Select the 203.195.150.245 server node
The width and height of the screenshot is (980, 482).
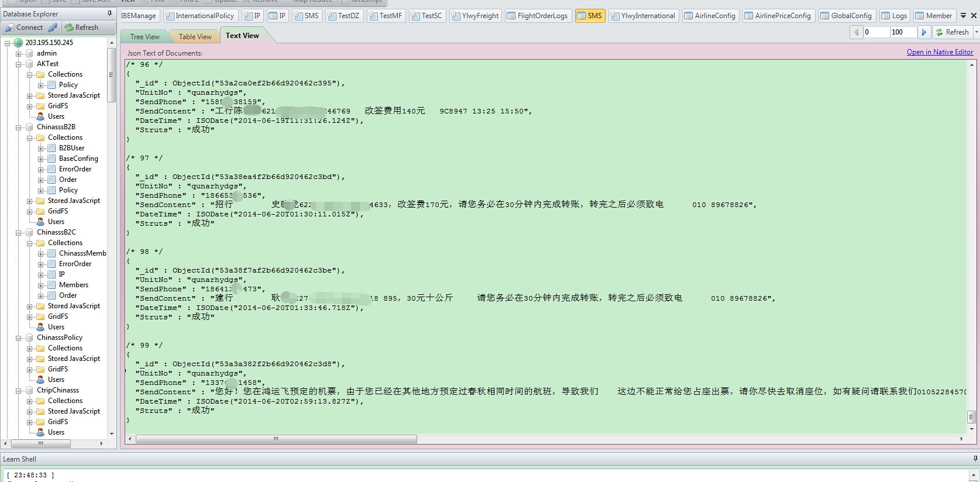pos(49,43)
